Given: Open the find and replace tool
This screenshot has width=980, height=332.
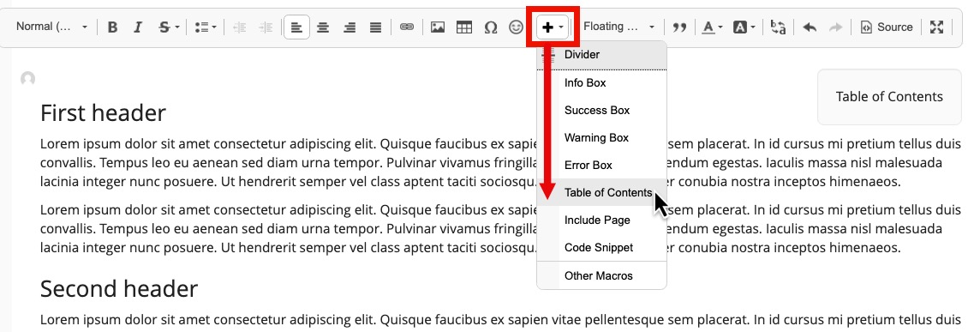Looking at the screenshot, I should tap(778, 27).
